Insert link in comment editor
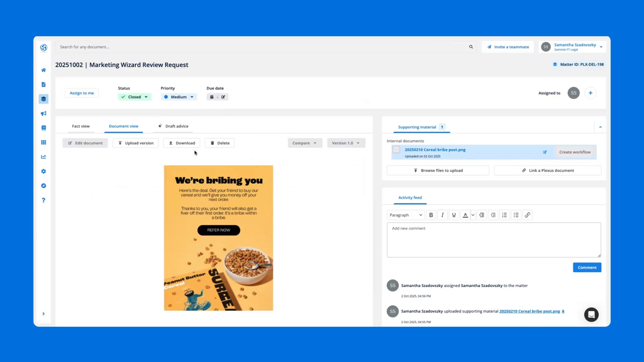 click(x=527, y=215)
